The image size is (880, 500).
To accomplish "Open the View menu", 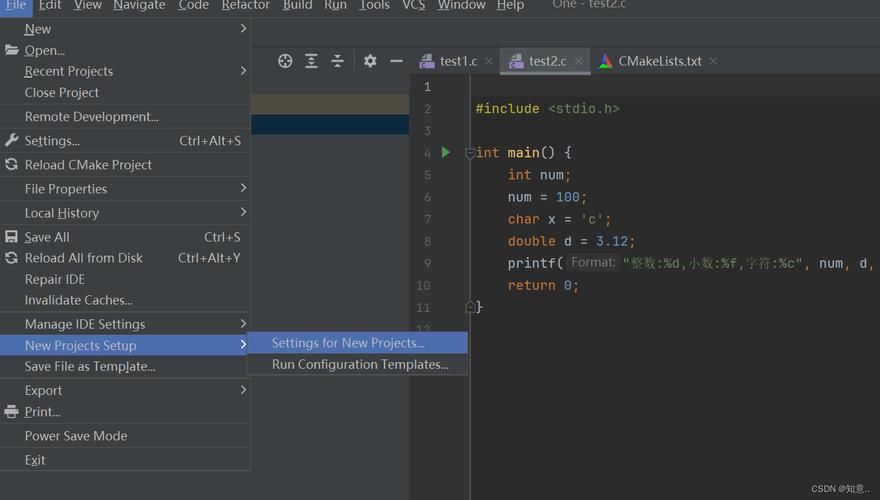I will [x=88, y=5].
